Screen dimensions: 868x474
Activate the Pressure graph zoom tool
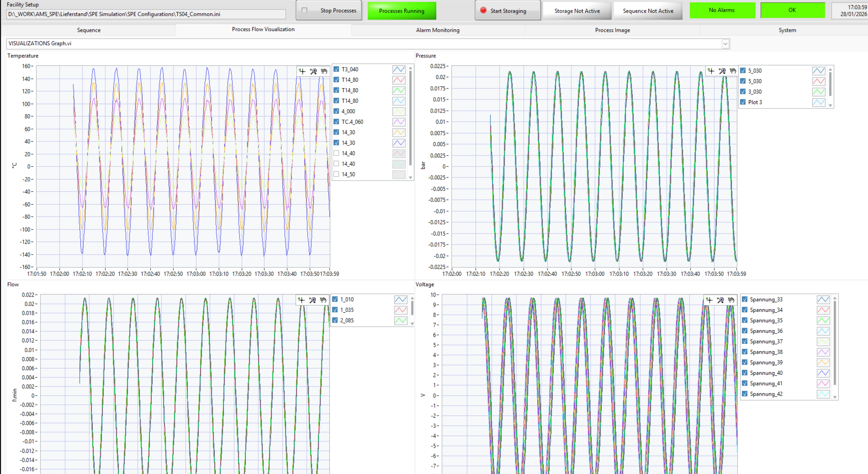pos(722,71)
